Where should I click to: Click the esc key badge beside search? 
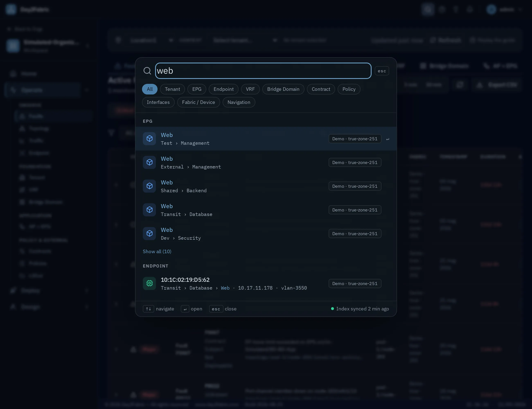[x=382, y=71]
